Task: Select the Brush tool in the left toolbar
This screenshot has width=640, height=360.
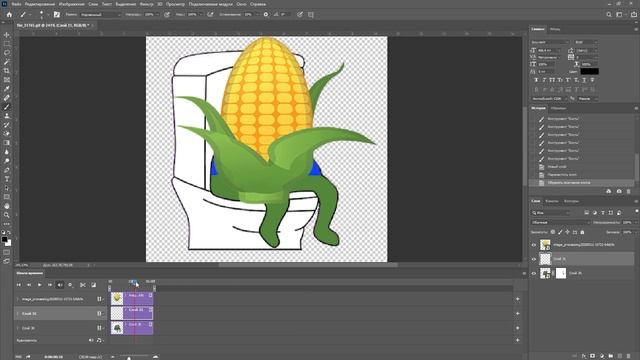Action: click(7, 107)
